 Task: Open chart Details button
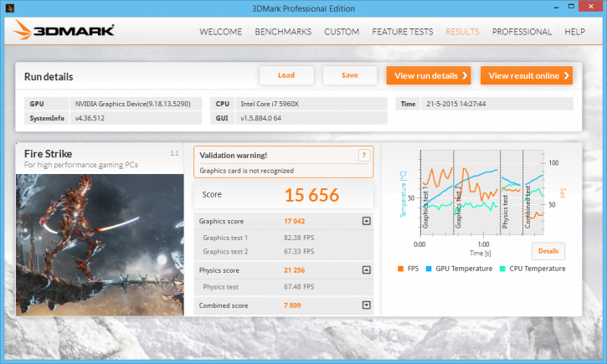(548, 251)
